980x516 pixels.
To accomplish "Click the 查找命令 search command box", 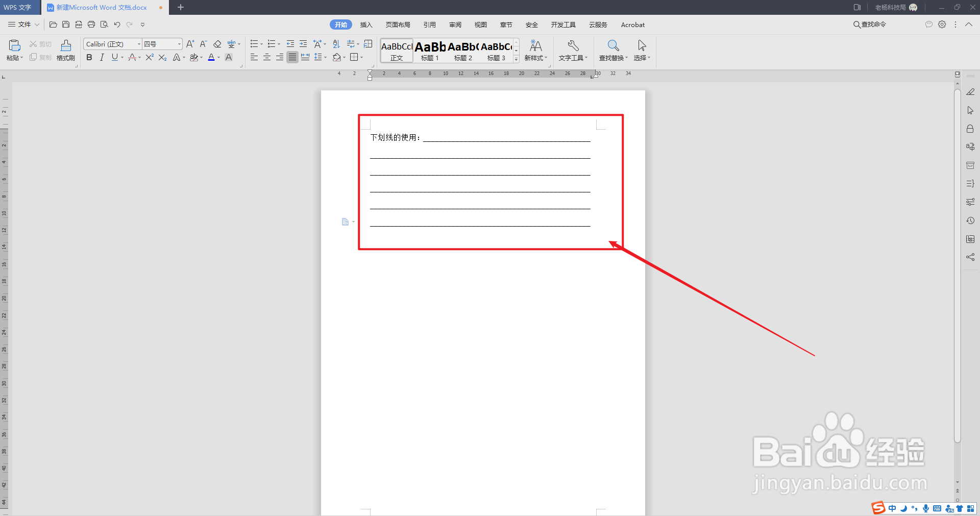I will pos(870,24).
